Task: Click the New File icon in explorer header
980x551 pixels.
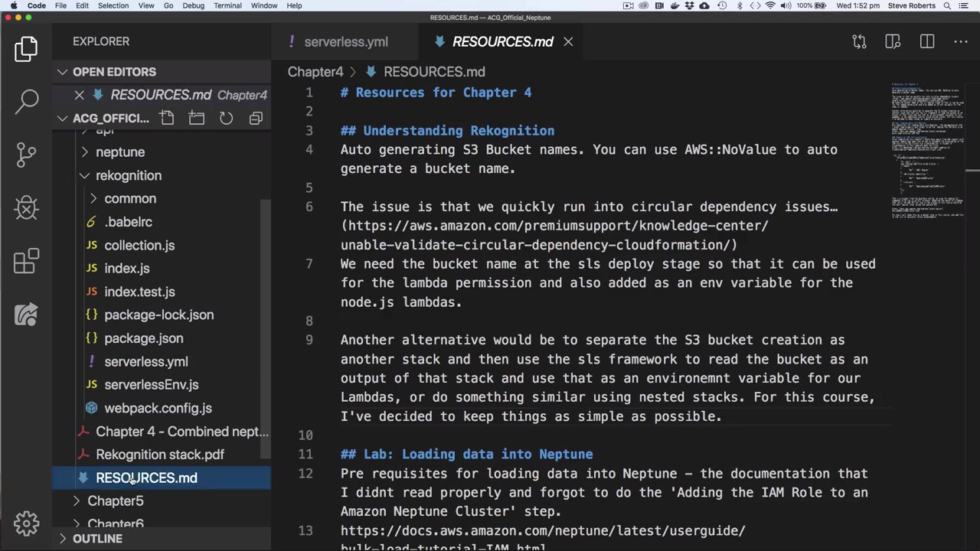Action: click(x=167, y=118)
